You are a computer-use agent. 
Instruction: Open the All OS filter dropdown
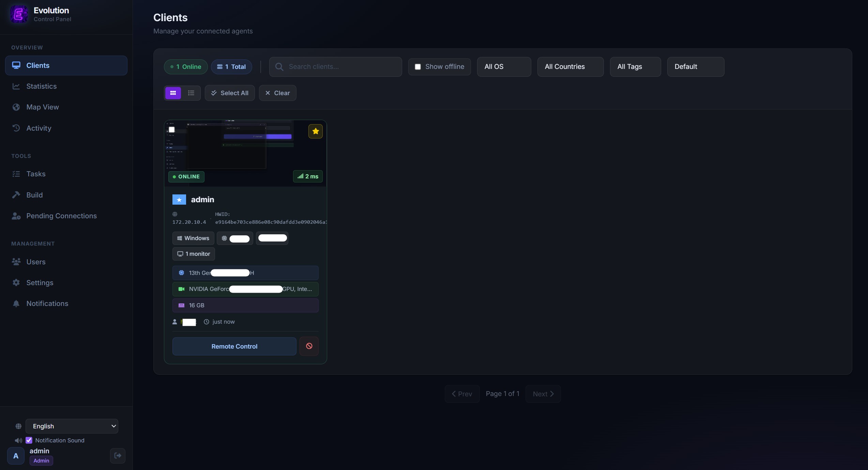[504, 67]
